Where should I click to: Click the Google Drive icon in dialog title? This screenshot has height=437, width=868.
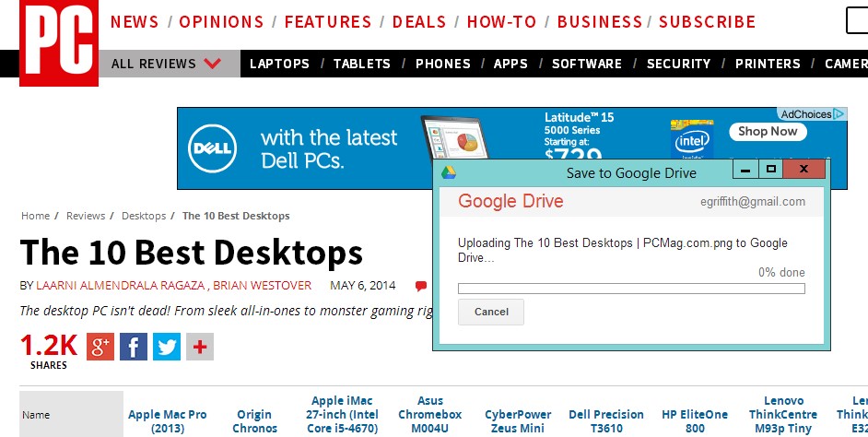click(449, 172)
